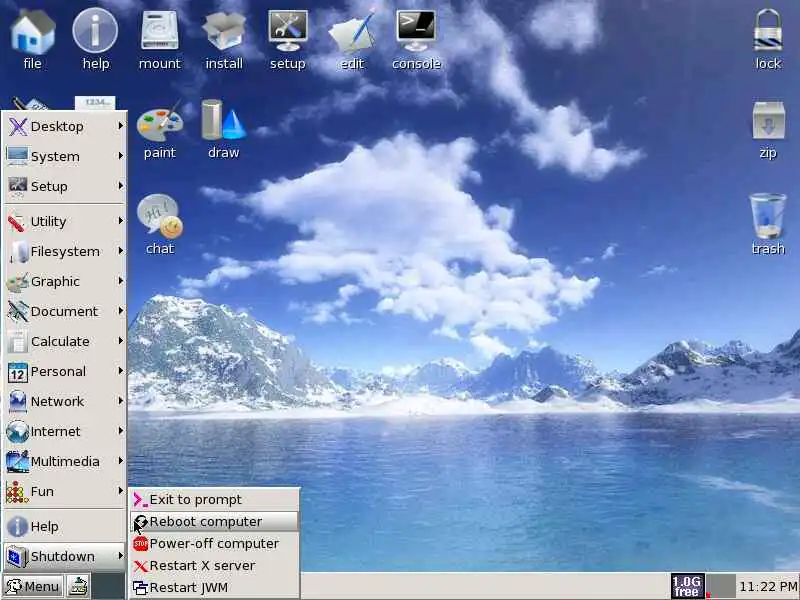Open the Network submenu
The image size is (800, 600).
pyautogui.click(x=65, y=402)
